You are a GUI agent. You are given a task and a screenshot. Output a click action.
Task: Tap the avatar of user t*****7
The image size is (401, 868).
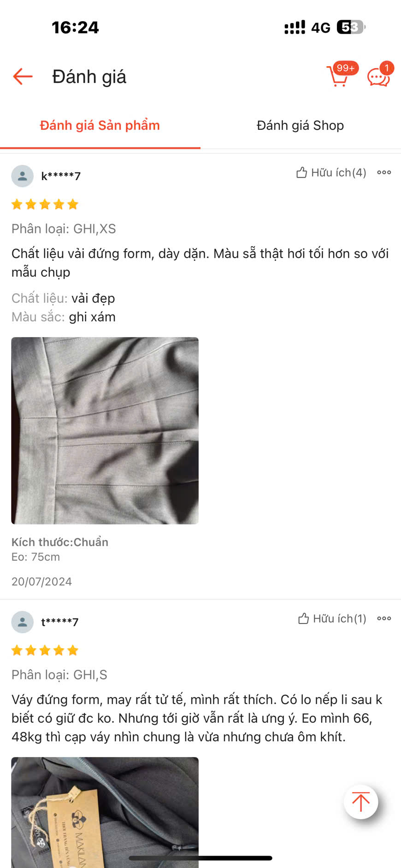coord(22,622)
